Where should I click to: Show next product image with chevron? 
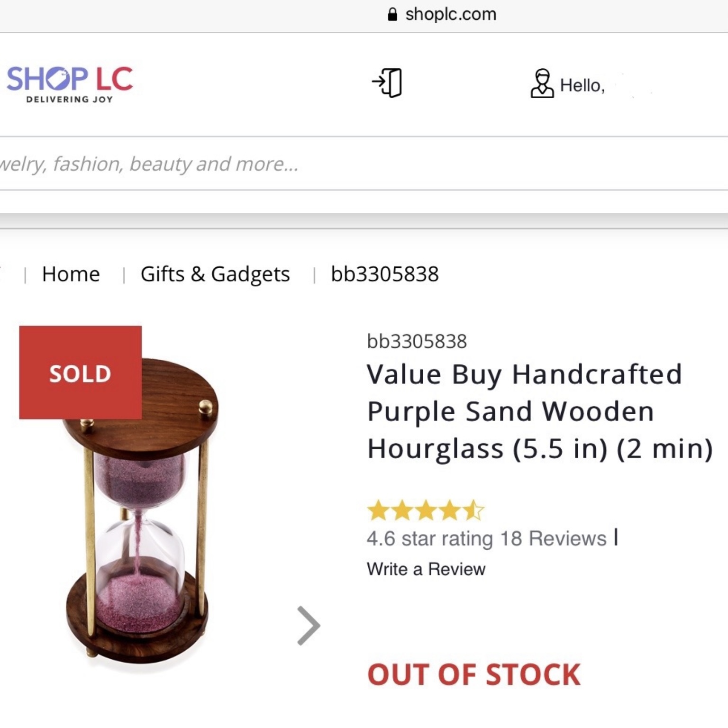[x=309, y=626]
